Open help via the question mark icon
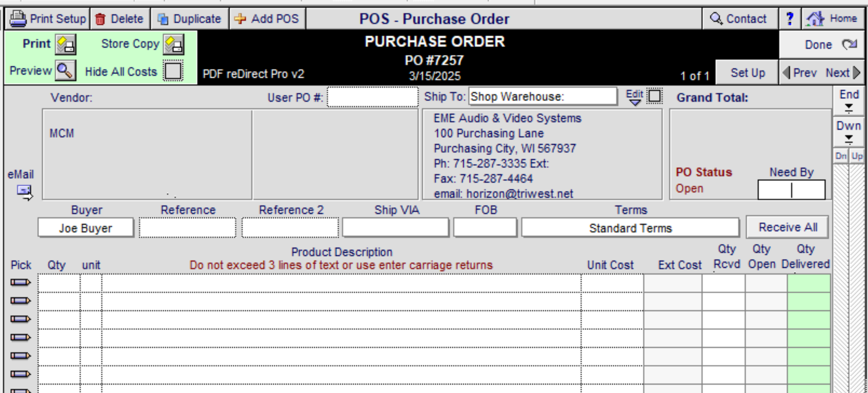The width and height of the screenshot is (868, 393). (790, 19)
